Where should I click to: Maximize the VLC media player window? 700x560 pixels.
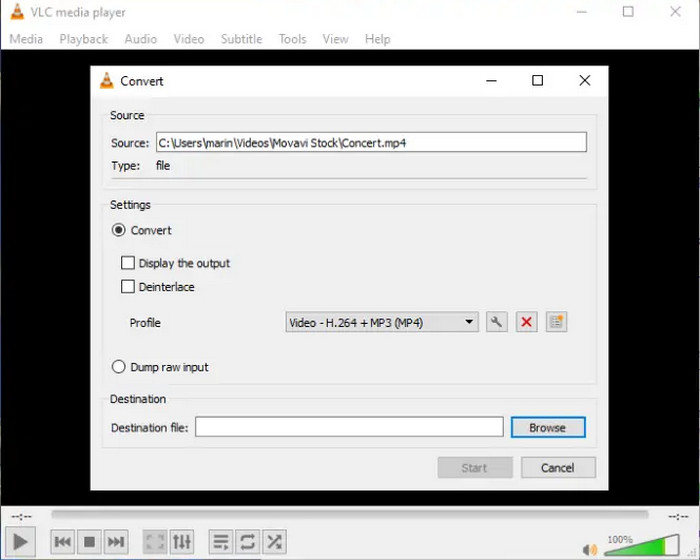point(628,12)
